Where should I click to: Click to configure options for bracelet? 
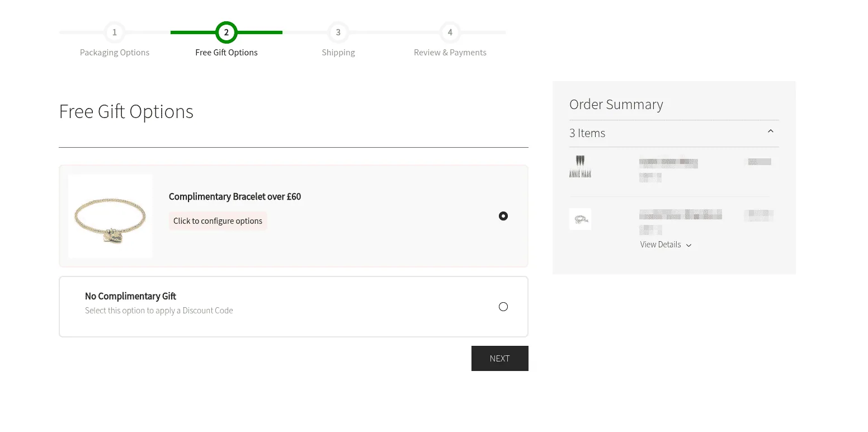218,221
